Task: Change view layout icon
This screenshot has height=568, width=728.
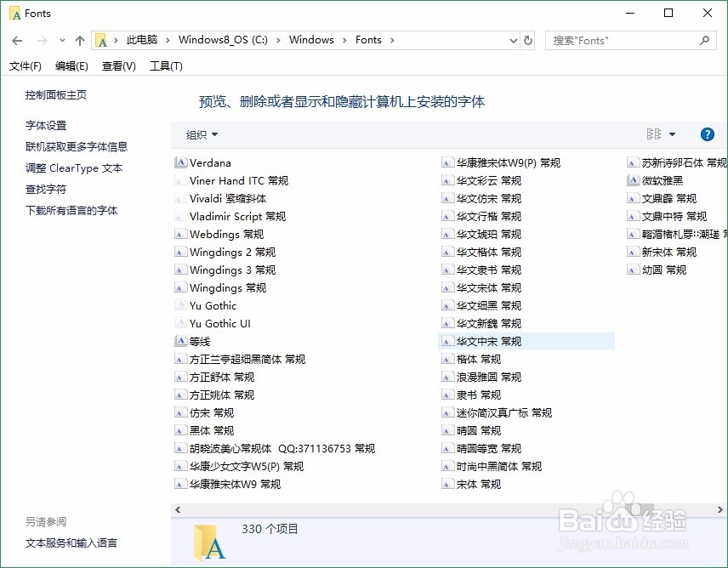Action: (x=654, y=134)
